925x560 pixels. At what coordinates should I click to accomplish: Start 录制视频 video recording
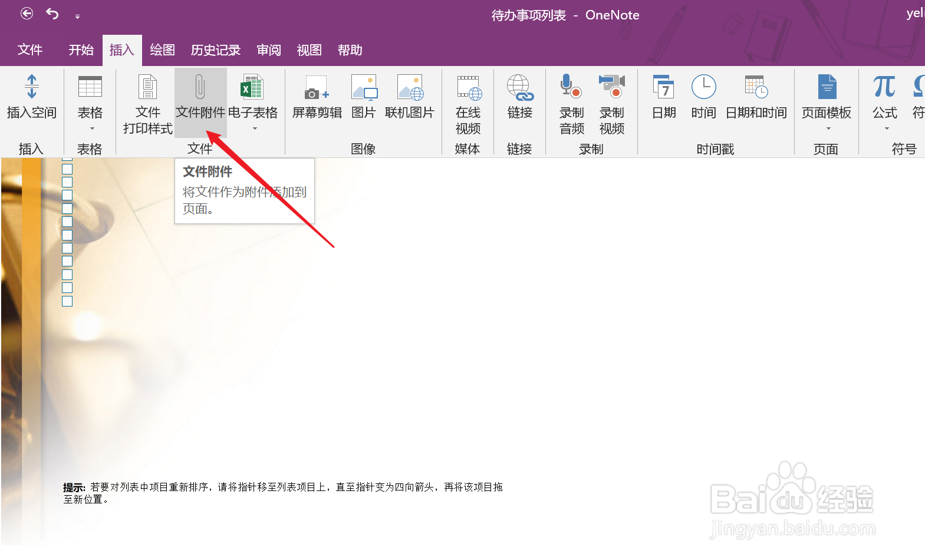pyautogui.click(x=612, y=104)
